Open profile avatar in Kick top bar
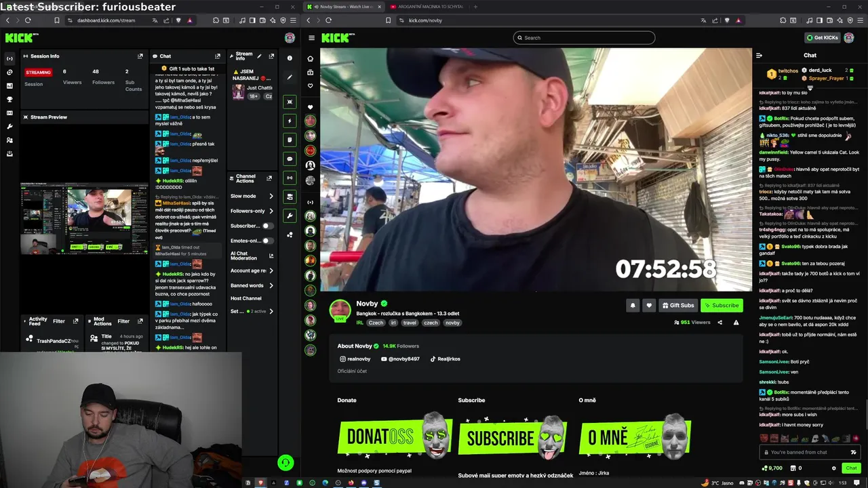Image resolution: width=868 pixels, height=488 pixels. tap(848, 38)
